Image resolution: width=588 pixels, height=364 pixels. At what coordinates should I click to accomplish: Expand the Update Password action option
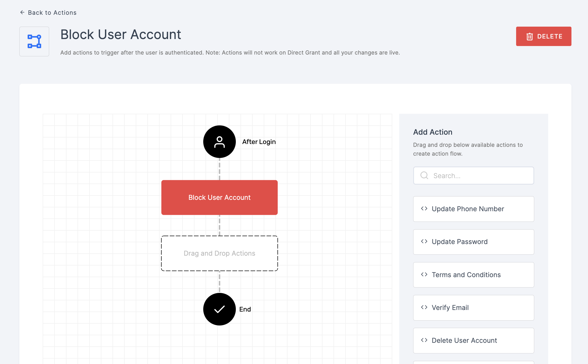coord(473,242)
